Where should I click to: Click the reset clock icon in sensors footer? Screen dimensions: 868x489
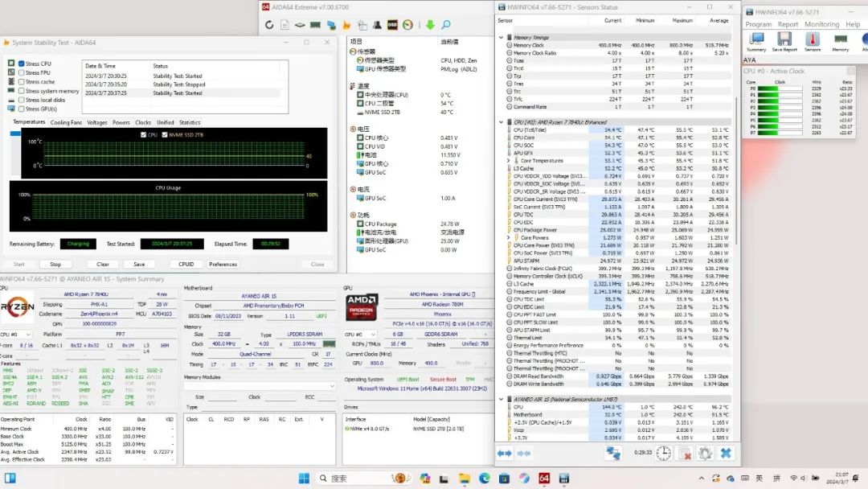(664, 454)
